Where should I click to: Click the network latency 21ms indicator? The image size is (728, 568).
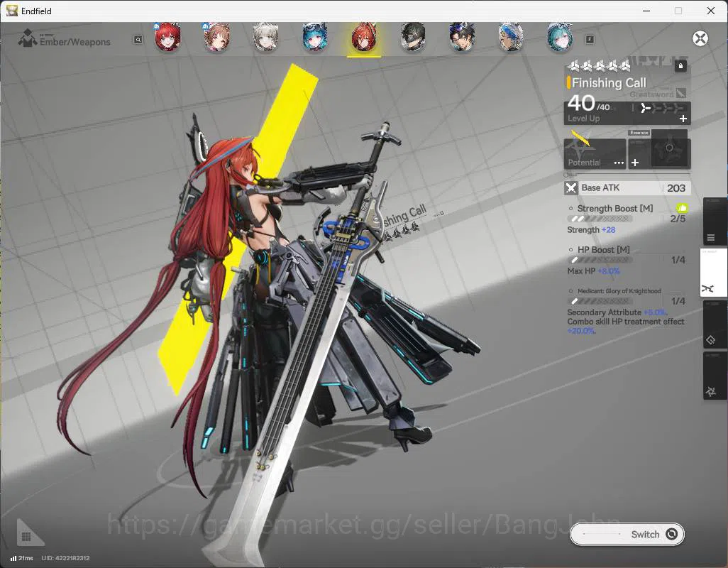[x=22, y=558]
